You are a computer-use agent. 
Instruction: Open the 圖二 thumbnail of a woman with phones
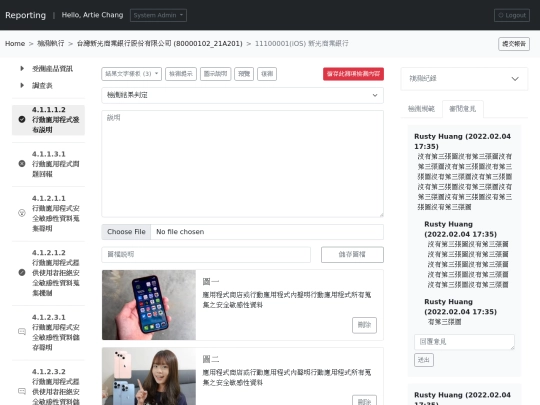coord(149,376)
